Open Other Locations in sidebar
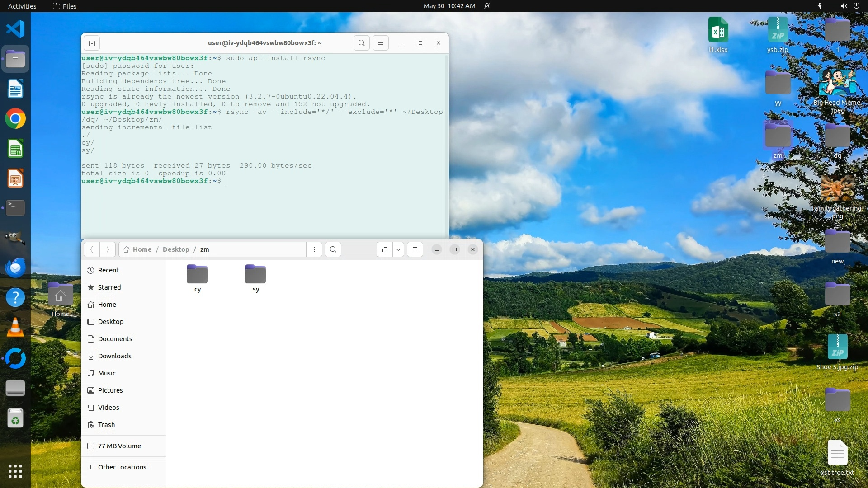Screen dimensions: 868x488 (x=122, y=467)
